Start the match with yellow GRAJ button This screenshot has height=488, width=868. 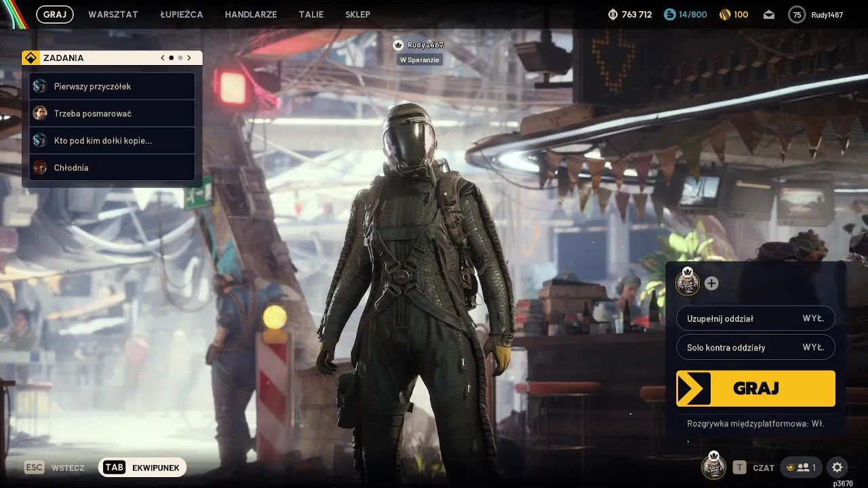coord(755,388)
